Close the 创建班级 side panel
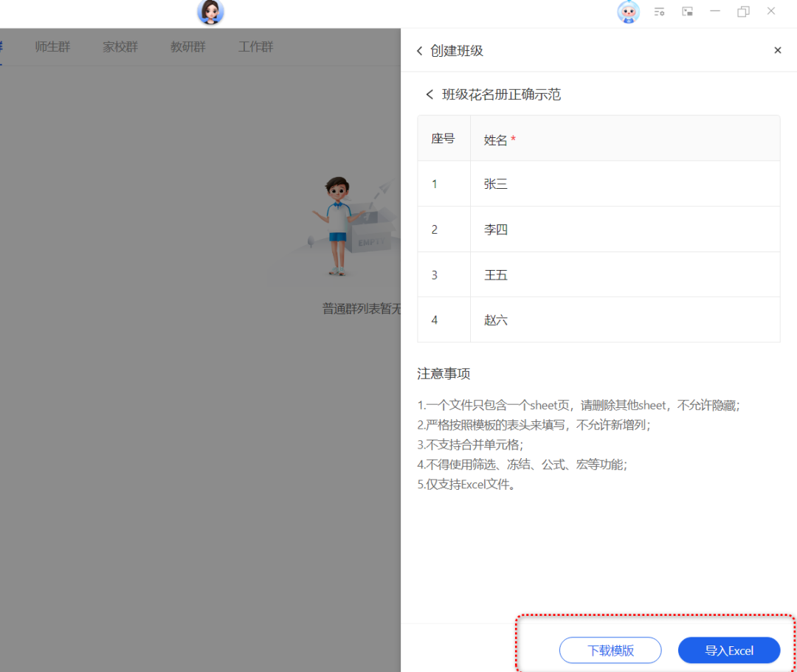Image resolution: width=797 pixels, height=672 pixels. pyautogui.click(x=777, y=50)
